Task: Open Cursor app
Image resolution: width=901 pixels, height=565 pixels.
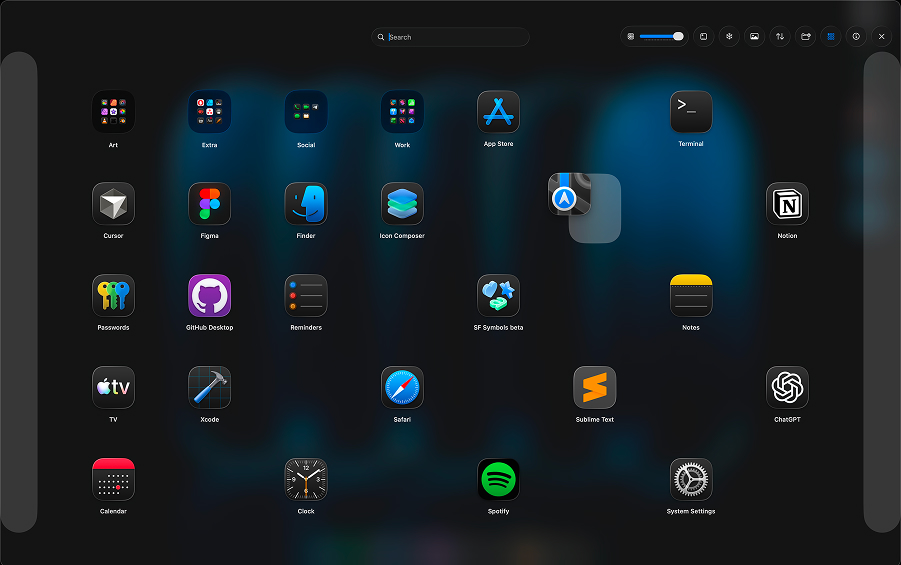Action: point(113,203)
